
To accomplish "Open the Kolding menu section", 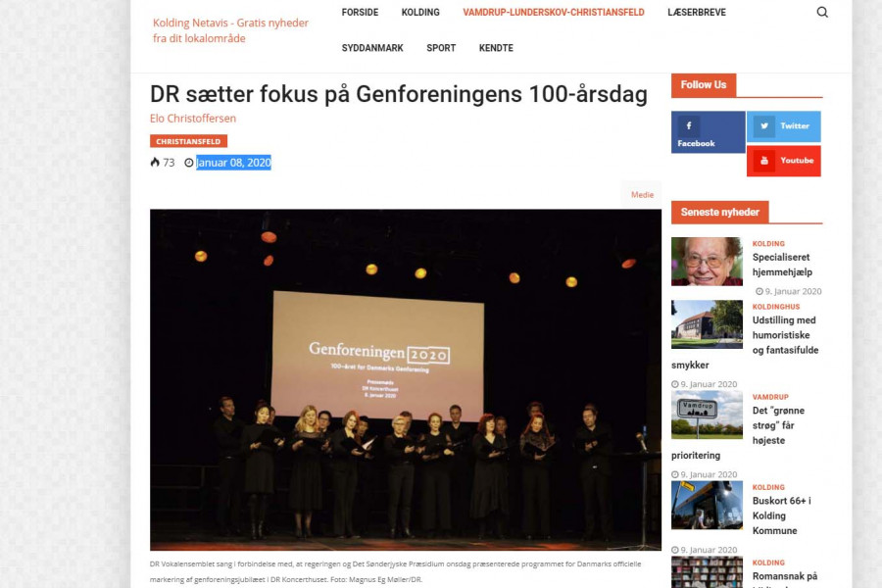I will pyautogui.click(x=420, y=13).
